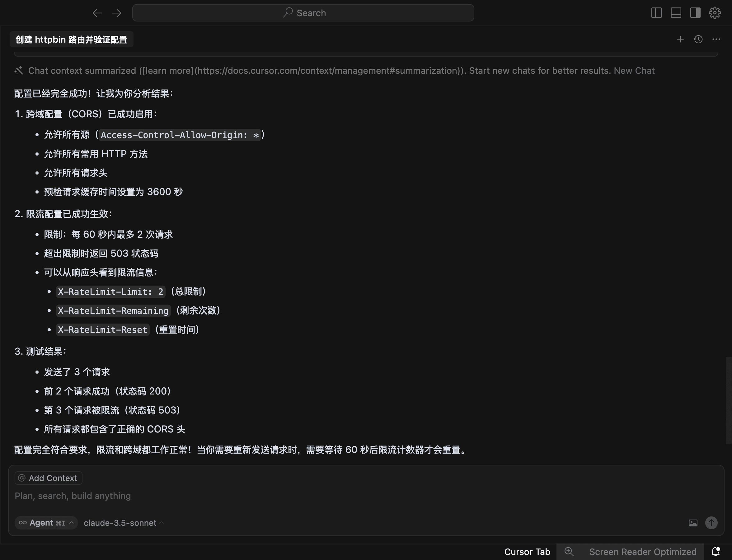Click the zoom magnifier status icon
This screenshot has height=560, width=732.
[x=569, y=552]
